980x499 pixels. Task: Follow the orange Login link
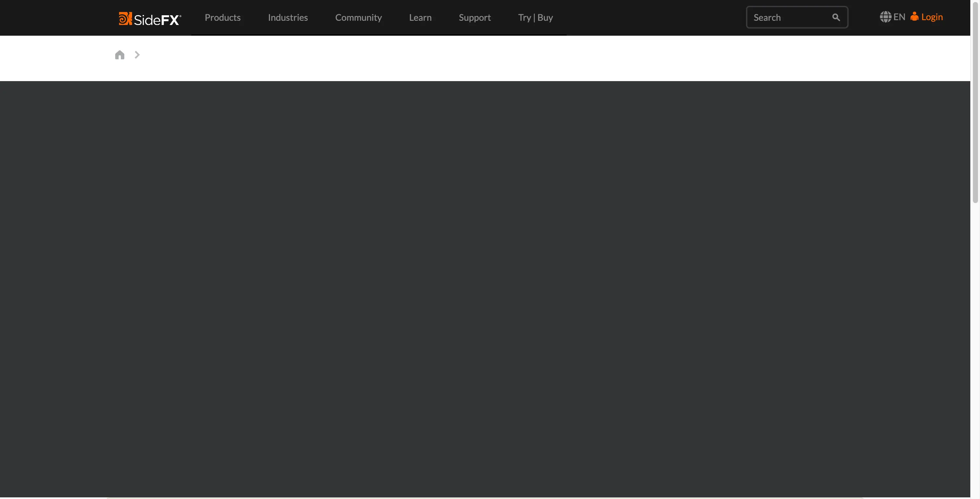(x=932, y=17)
